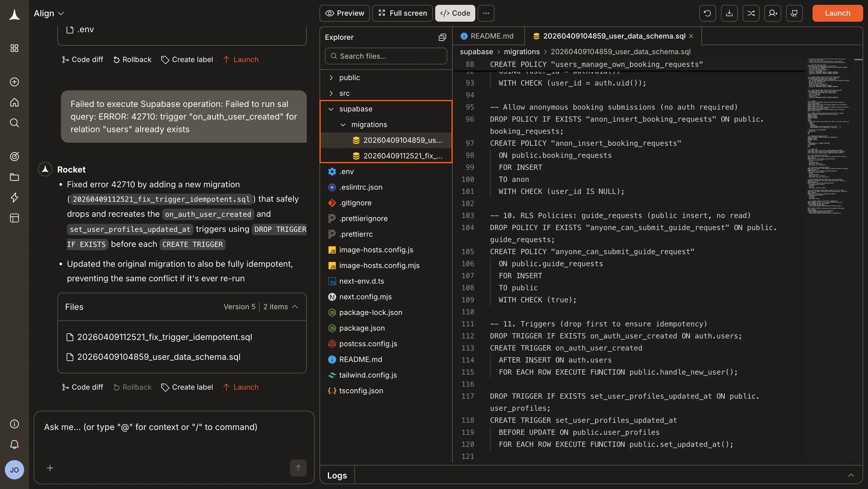Open 20260409112521_fix file in Explorer tree
The image size is (868, 489).
(x=386, y=156)
